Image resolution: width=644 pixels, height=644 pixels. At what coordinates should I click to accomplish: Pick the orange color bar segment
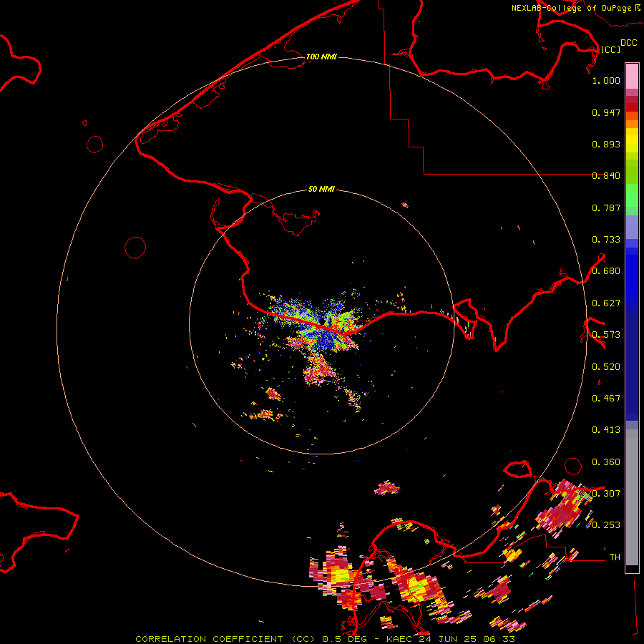click(632, 124)
